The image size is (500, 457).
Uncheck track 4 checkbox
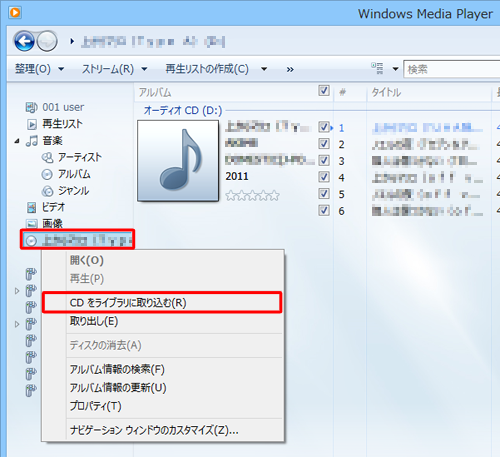[x=324, y=177]
